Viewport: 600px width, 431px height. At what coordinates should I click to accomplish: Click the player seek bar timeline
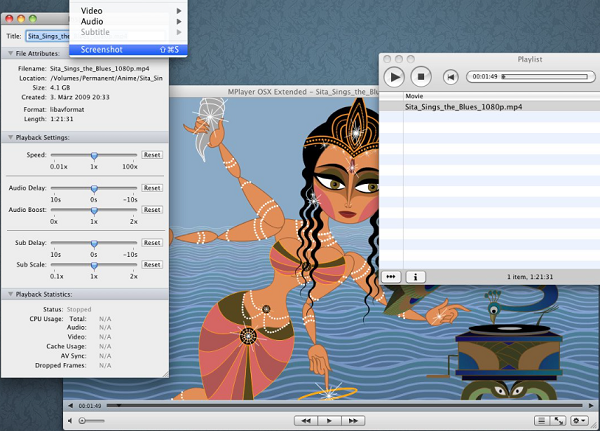[345, 405]
